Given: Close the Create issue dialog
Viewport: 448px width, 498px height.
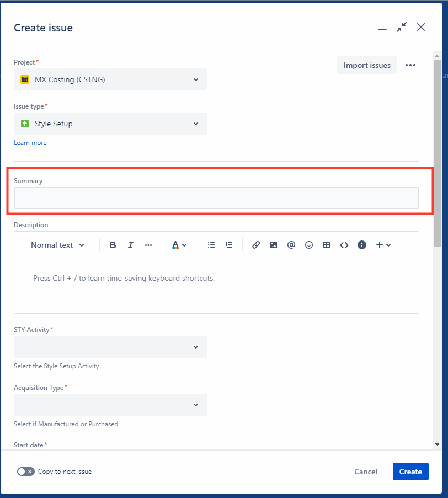Looking at the screenshot, I should click(421, 28).
